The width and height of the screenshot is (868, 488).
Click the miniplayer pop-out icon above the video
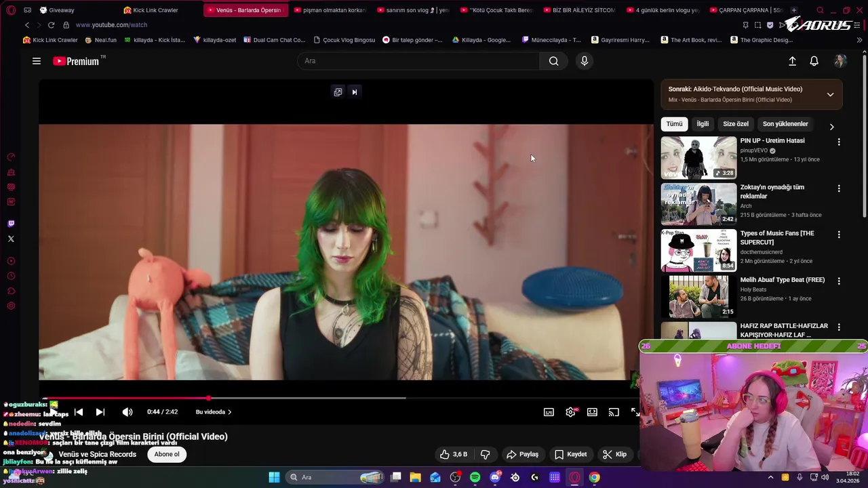click(x=338, y=92)
